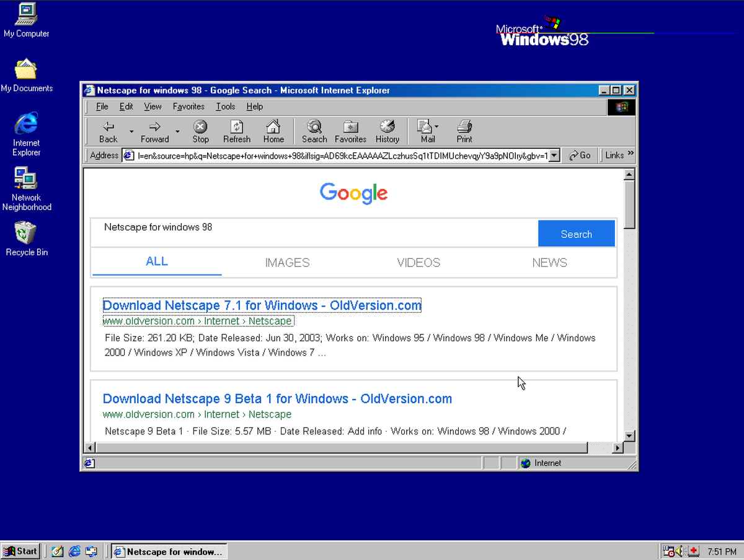Switch to the IMAGES results tab

point(287,263)
